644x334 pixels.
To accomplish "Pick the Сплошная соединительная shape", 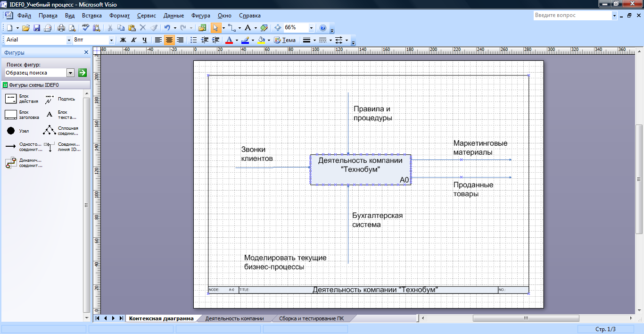I will click(x=61, y=131).
